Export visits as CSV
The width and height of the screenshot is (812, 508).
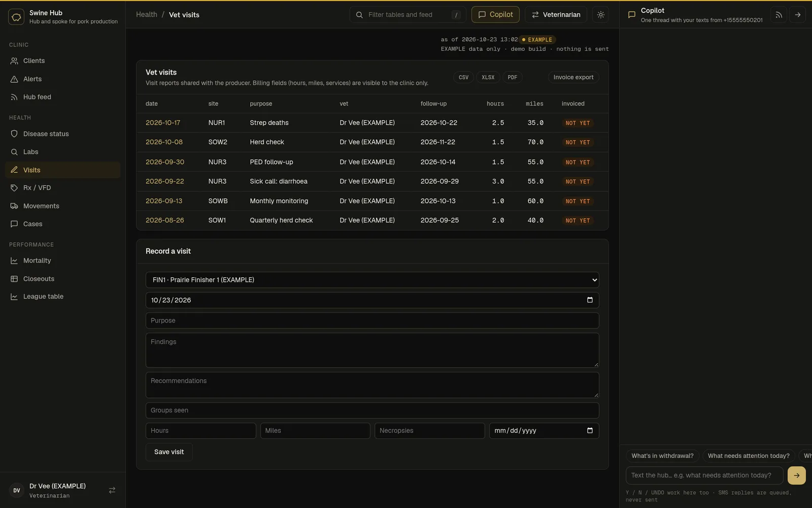pyautogui.click(x=463, y=77)
